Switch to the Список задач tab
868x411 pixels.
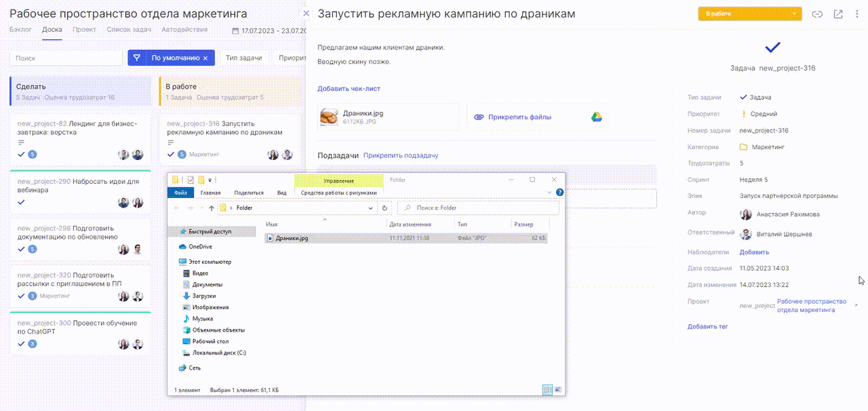pyautogui.click(x=129, y=30)
